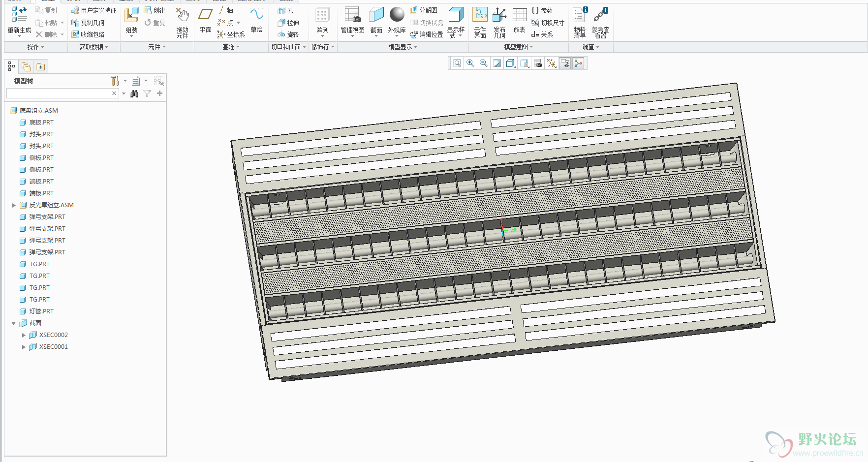
Task: Select 底板.PRT in model tree
Action: pyautogui.click(x=36, y=123)
